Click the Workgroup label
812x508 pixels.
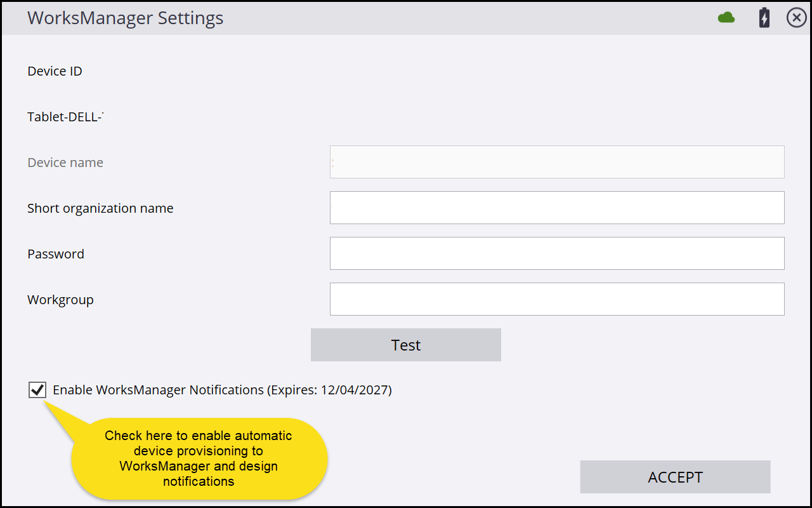pyautogui.click(x=60, y=300)
